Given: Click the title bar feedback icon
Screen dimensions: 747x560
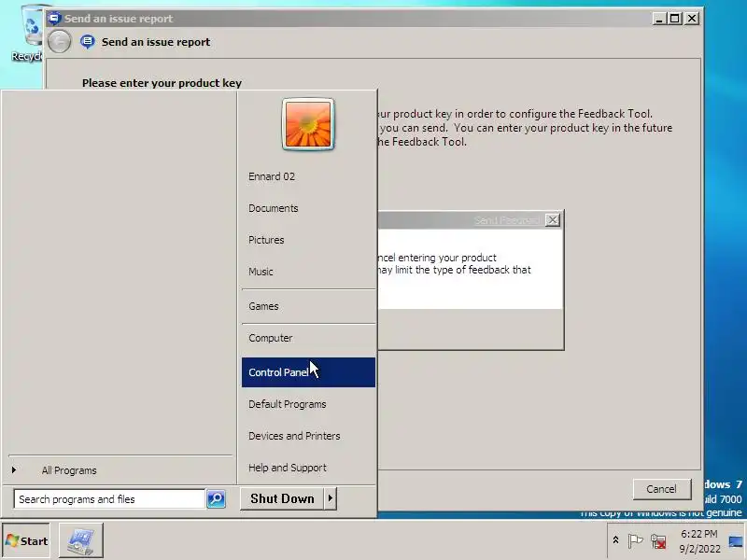Looking at the screenshot, I should coord(54,18).
